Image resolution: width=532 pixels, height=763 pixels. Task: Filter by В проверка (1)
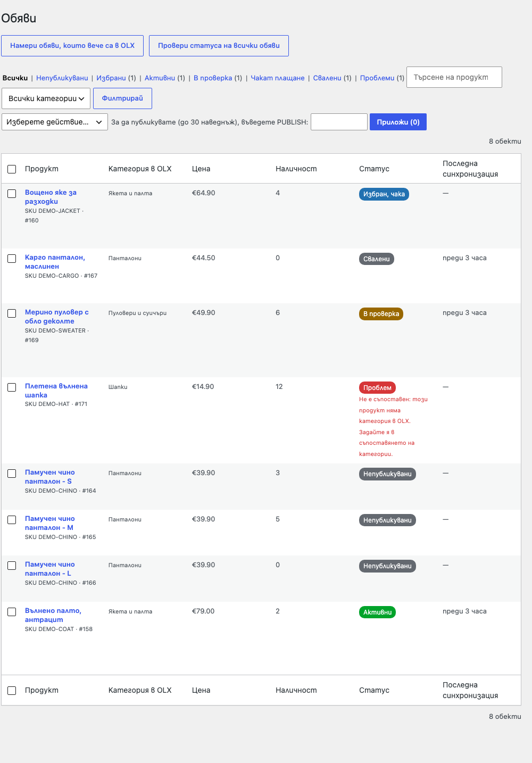[x=218, y=78]
